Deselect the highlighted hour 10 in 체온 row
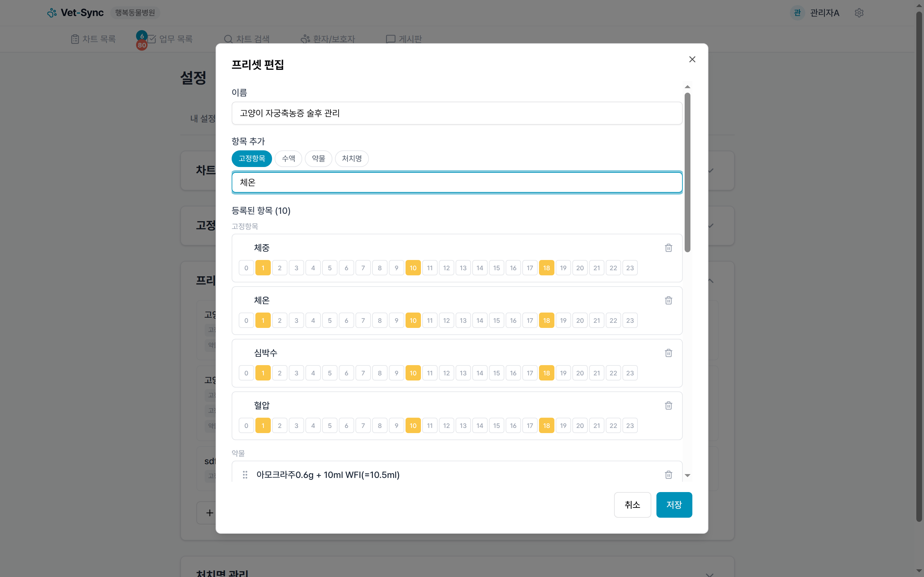924x577 pixels. (413, 320)
